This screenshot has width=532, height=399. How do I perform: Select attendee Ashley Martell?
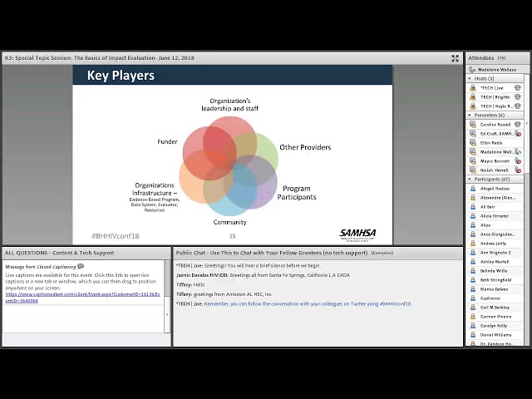coord(495,262)
